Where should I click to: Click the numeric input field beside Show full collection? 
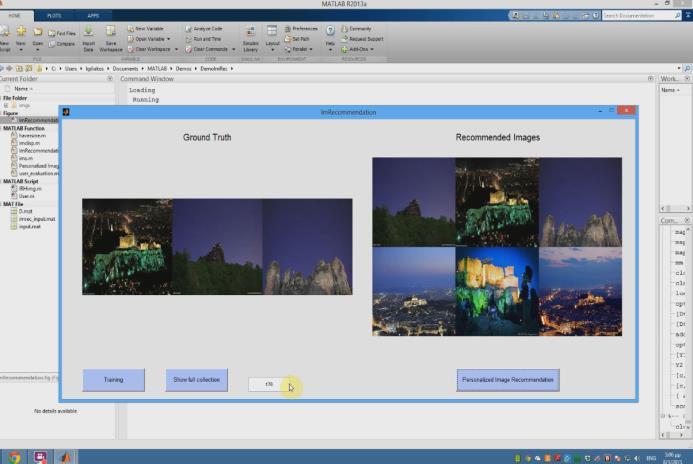click(x=269, y=384)
